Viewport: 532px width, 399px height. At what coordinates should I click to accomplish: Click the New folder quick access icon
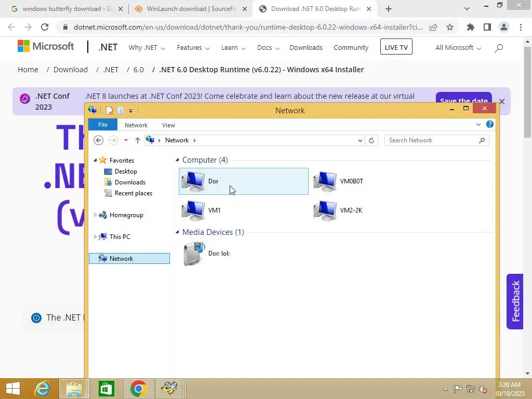pyautogui.click(x=121, y=111)
